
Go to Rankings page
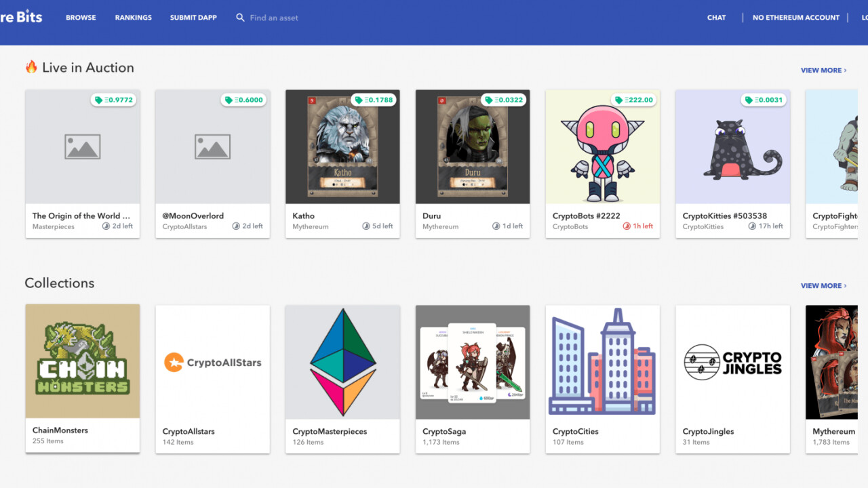point(133,18)
